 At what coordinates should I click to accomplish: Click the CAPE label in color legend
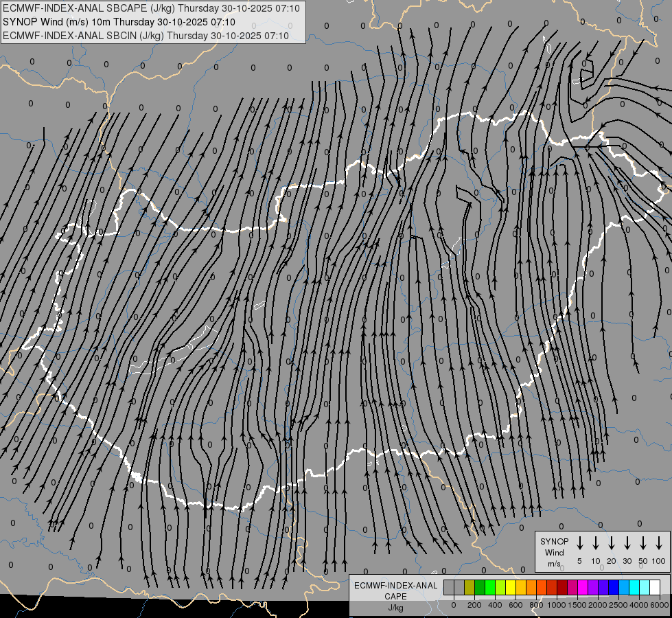pyautogui.click(x=395, y=597)
